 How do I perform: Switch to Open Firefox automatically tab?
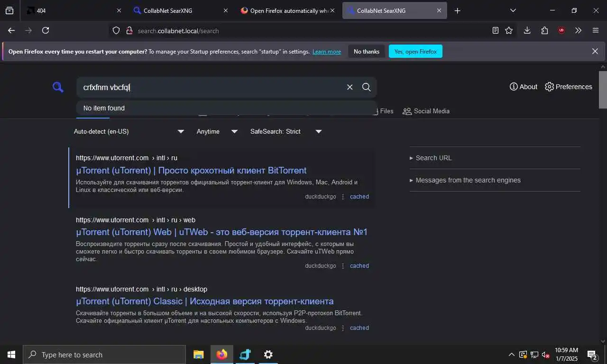288,10
